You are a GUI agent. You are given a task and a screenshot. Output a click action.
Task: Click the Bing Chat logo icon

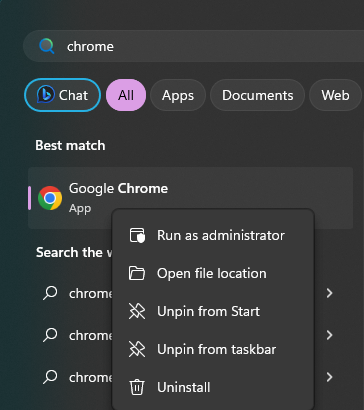(46, 95)
